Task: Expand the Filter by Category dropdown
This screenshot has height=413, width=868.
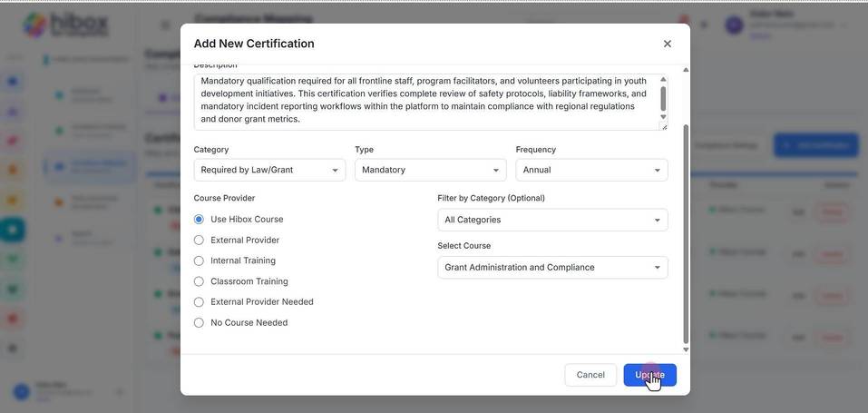Action: click(552, 220)
